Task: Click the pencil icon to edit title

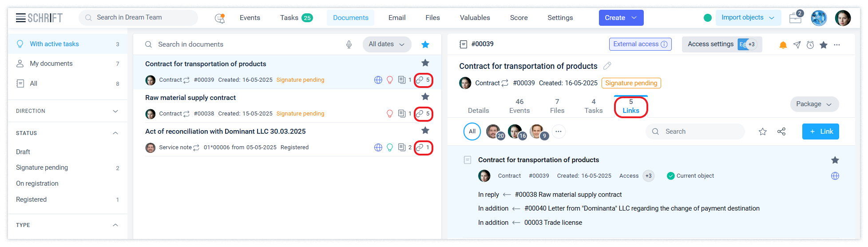Action: (607, 66)
